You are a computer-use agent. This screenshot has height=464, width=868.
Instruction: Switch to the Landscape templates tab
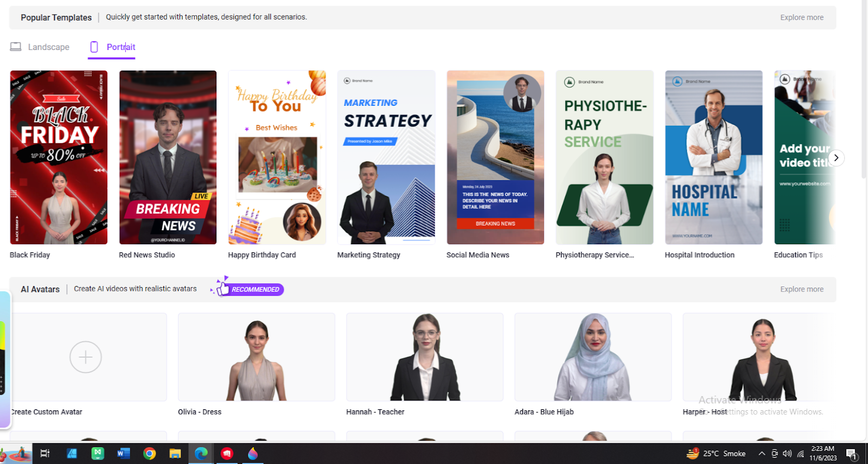click(x=40, y=47)
